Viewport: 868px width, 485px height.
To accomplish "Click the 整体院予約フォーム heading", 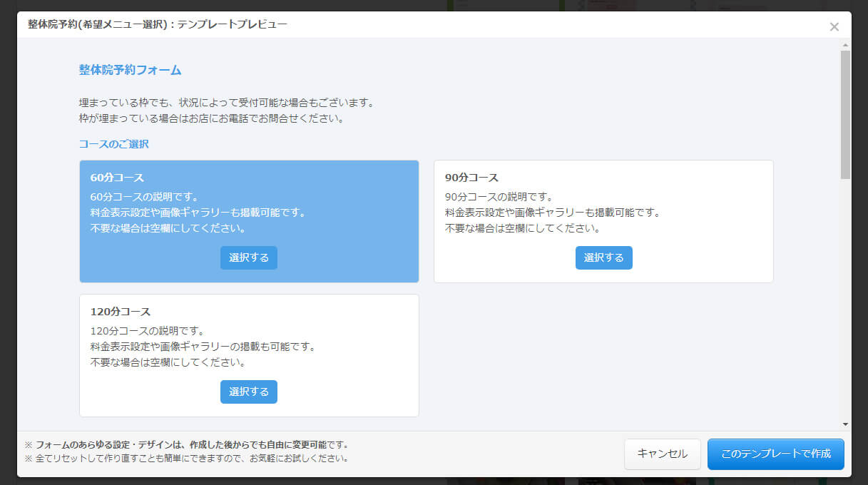I will pyautogui.click(x=130, y=70).
